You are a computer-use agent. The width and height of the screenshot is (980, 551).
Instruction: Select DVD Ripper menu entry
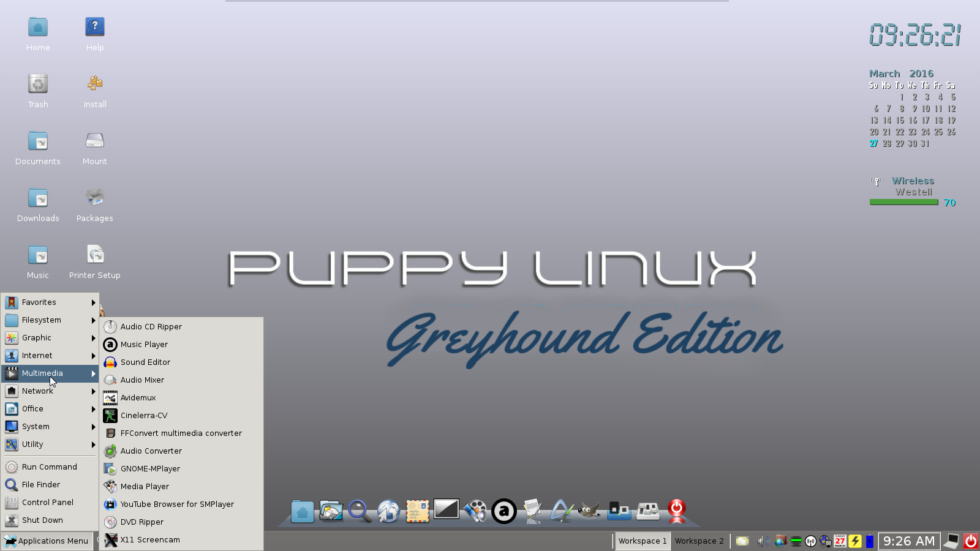pyautogui.click(x=181, y=522)
